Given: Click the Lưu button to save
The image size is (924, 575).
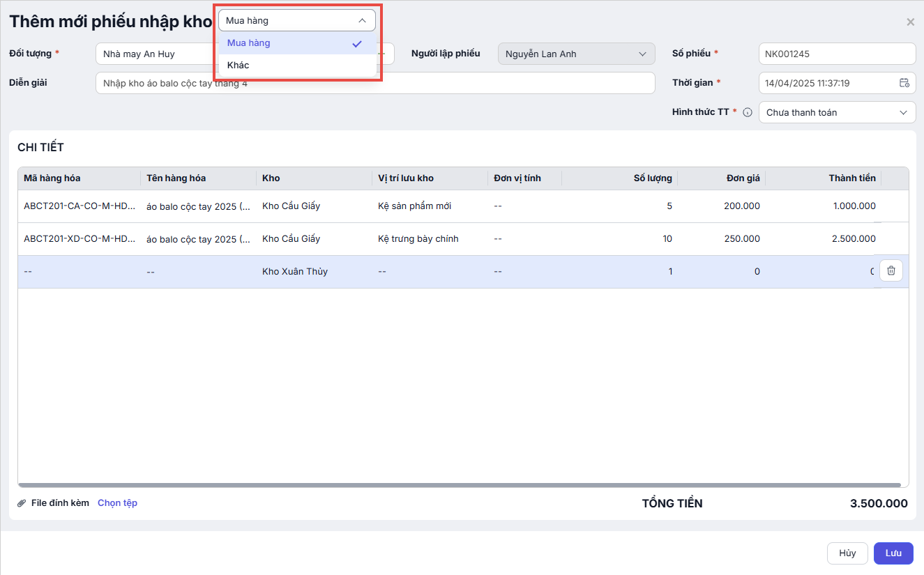Looking at the screenshot, I should [x=893, y=553].
